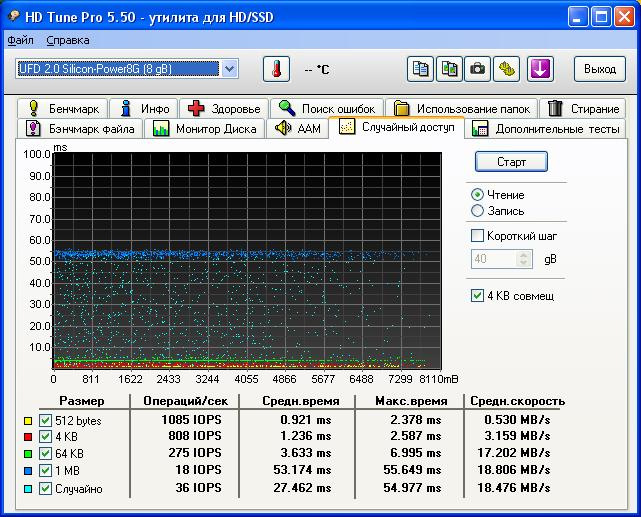Toggle the 512 bytes checkbox
Image resolution: width=641 pixels, height=517 pixels.
[45, 421]
